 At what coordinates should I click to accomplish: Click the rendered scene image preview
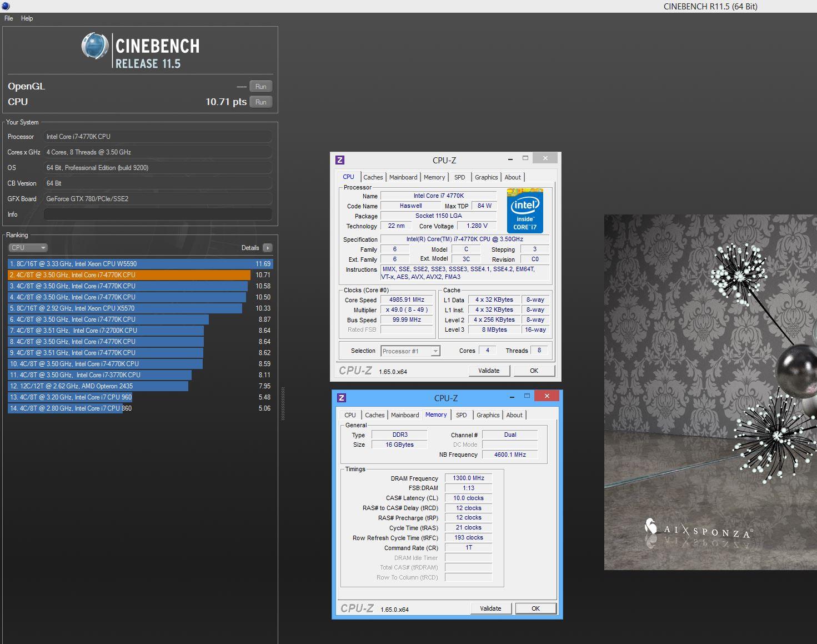pos(710,392)
